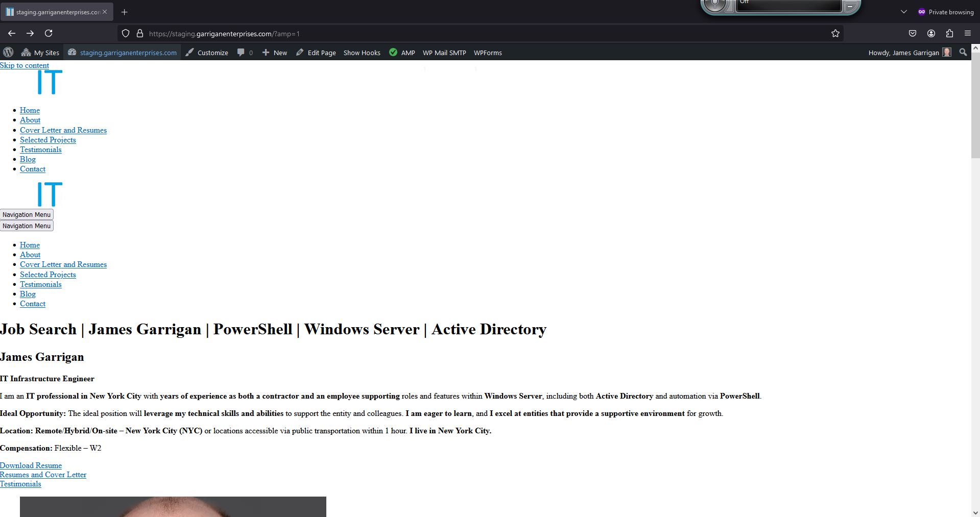Select the WPForms admin bar menu

coord(487,52)
